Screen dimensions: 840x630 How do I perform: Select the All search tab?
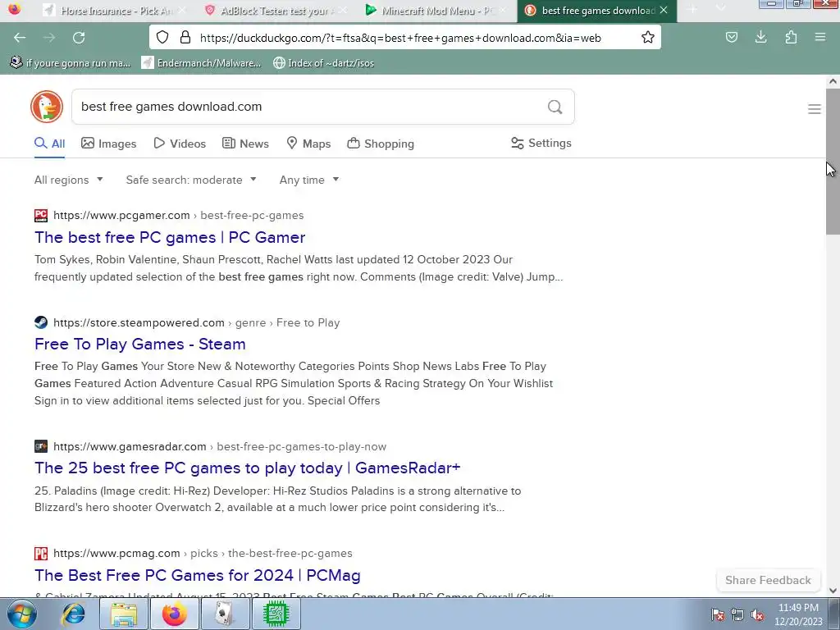tap(49, 144)
